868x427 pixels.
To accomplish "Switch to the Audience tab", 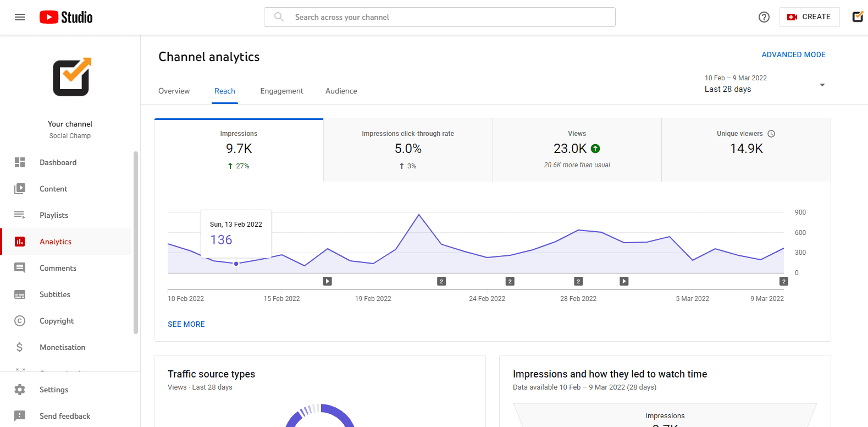I will 341,91.
